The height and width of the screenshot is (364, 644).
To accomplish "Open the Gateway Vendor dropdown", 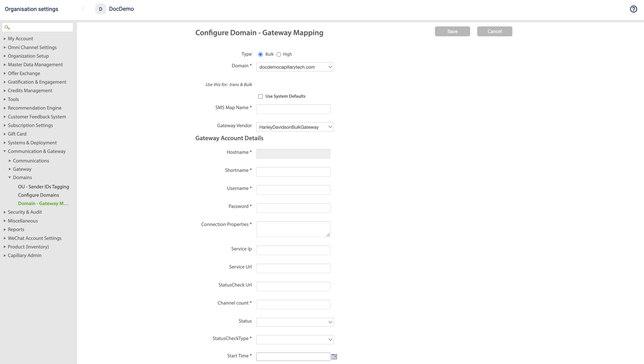I will [295, 127].
